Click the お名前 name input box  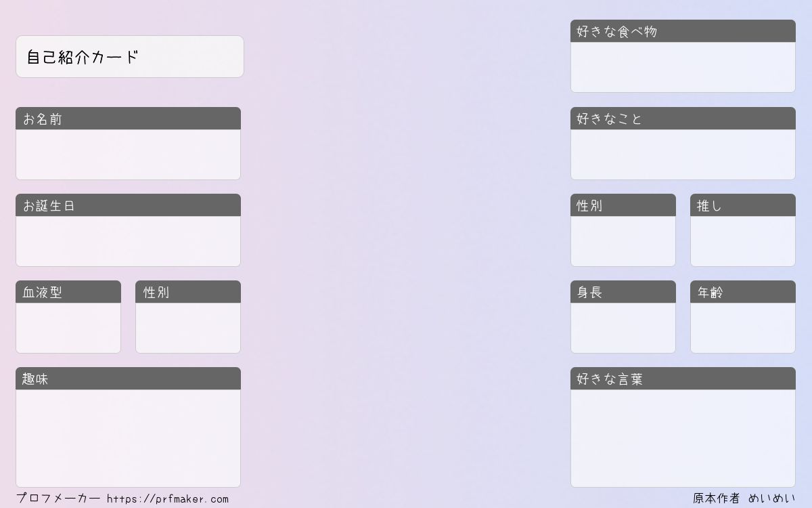tap(128, 154)
